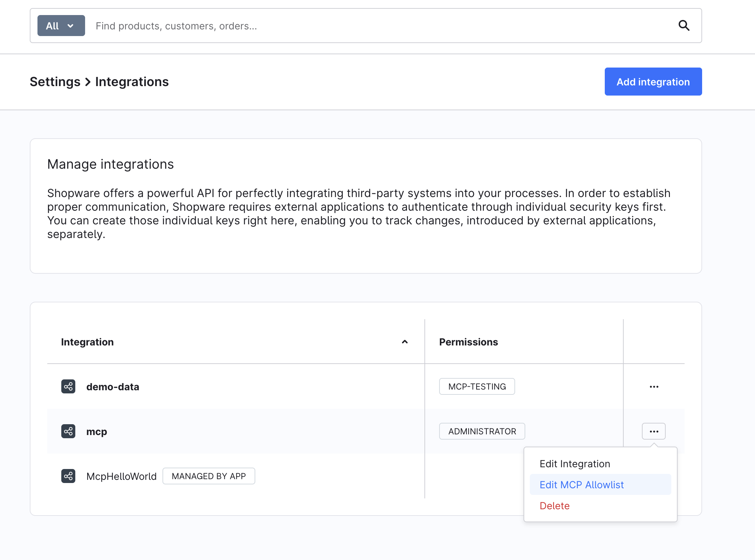755x560 pixels.
Task: Click the Integrations breadcrumb title
Action: pos(132,82)
